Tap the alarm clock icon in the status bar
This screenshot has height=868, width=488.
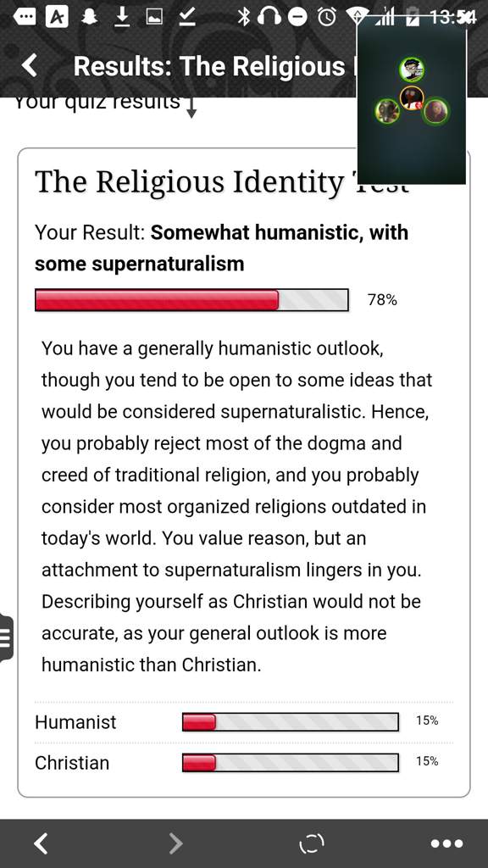[326, 18]
